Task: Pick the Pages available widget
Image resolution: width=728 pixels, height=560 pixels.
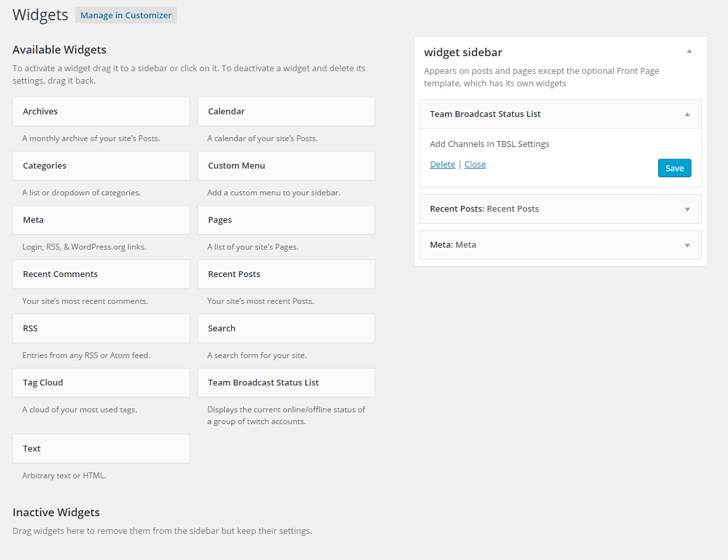Action: click(286, 220)
